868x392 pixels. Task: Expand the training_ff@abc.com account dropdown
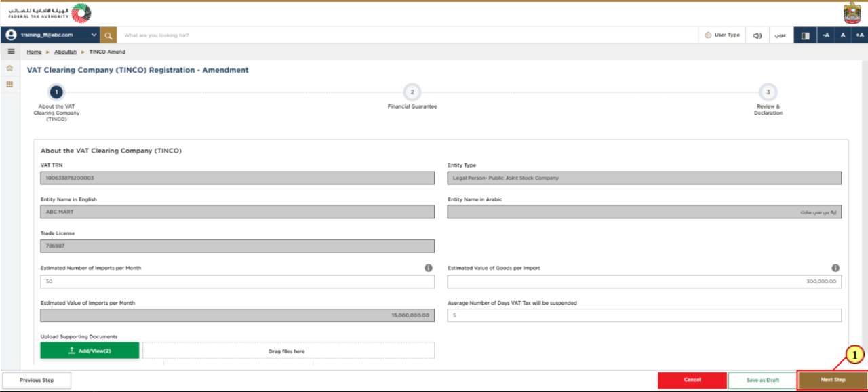(x=94, y=35)
